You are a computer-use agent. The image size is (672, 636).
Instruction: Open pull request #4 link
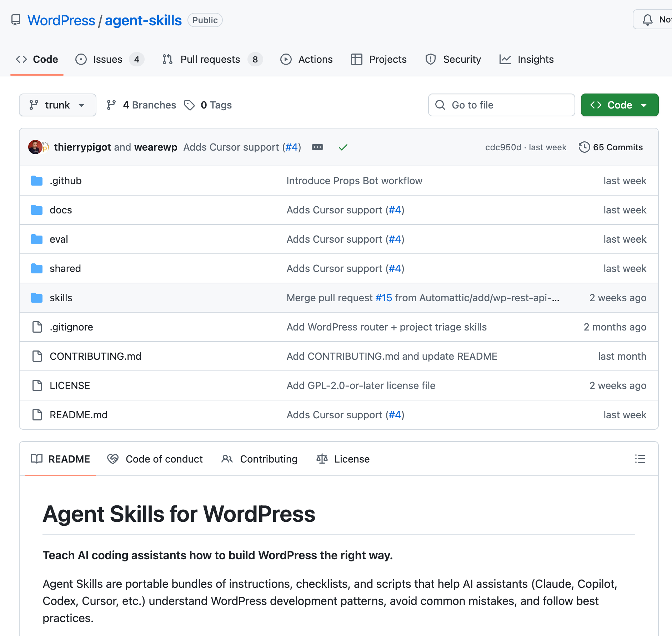pos(292,147)
